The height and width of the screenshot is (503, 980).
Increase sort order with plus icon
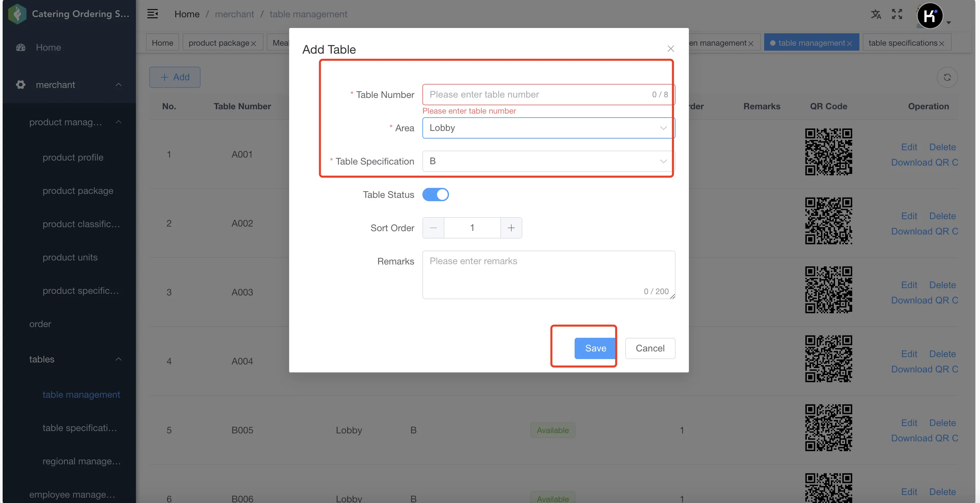click(x=511, y=228)
